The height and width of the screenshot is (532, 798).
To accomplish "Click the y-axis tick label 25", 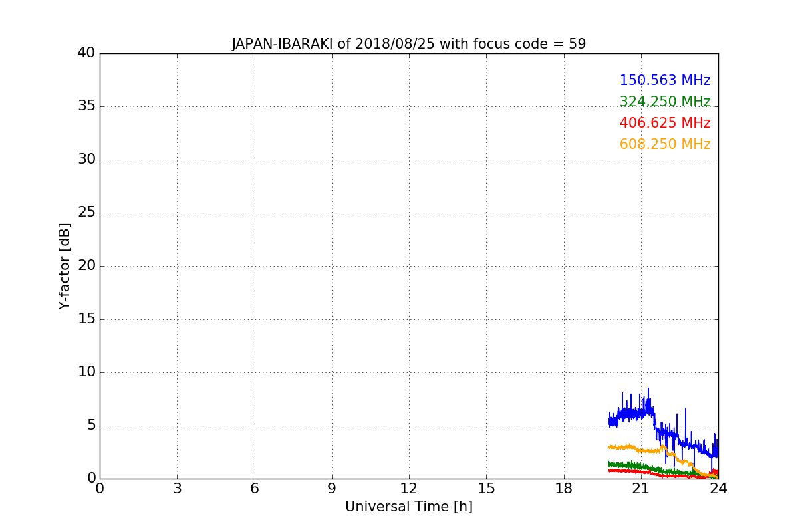I will coord(86,213).
